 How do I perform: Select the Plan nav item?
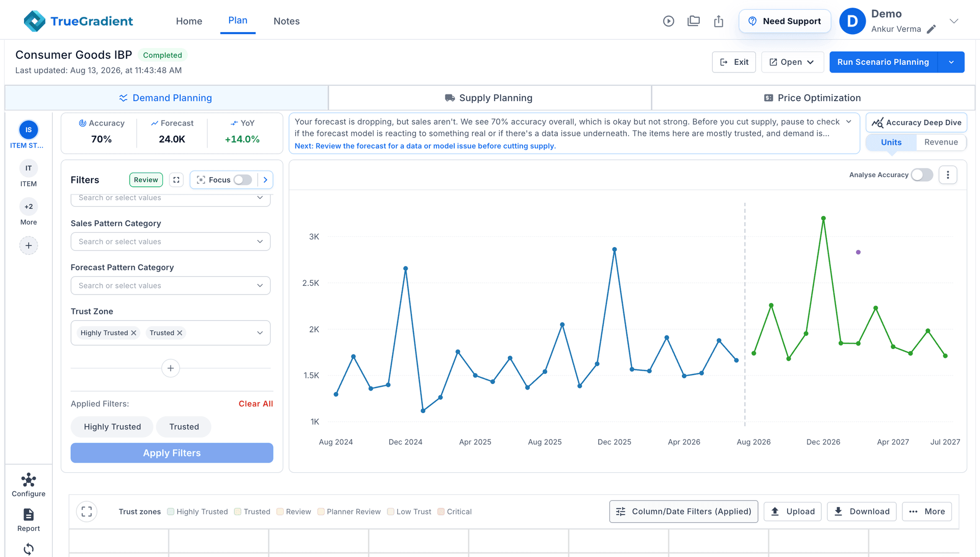(x=238, y=20)
